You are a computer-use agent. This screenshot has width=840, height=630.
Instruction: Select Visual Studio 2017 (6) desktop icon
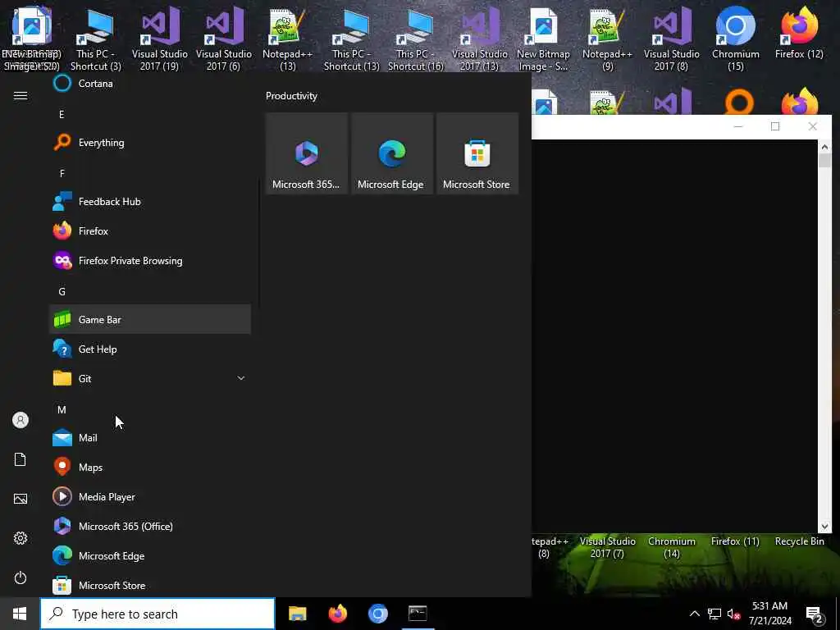(224, 39)
